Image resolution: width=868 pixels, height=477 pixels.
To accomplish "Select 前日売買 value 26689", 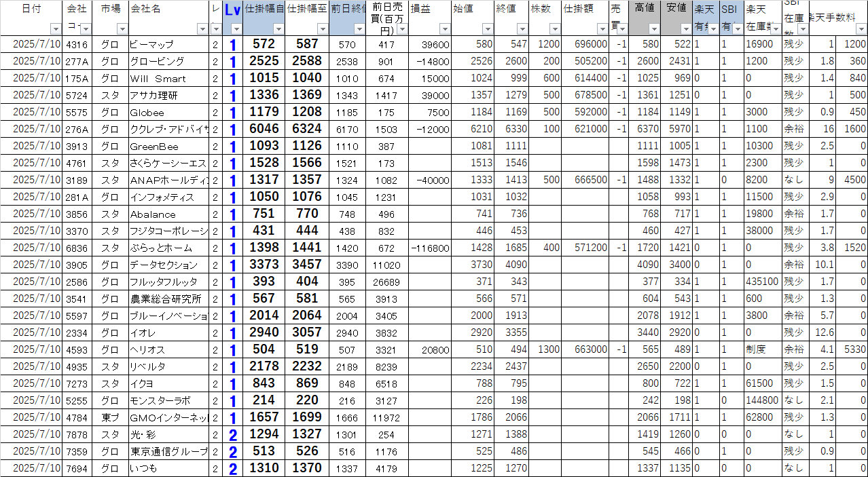I will [387, 282].
